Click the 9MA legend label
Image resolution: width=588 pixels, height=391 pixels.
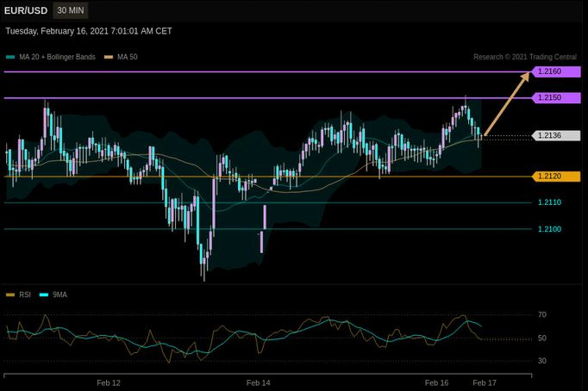coord(59,295)
